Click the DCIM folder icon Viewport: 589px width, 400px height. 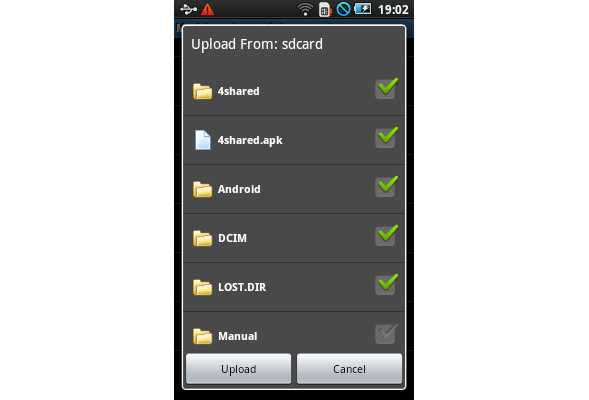(202, 238)
